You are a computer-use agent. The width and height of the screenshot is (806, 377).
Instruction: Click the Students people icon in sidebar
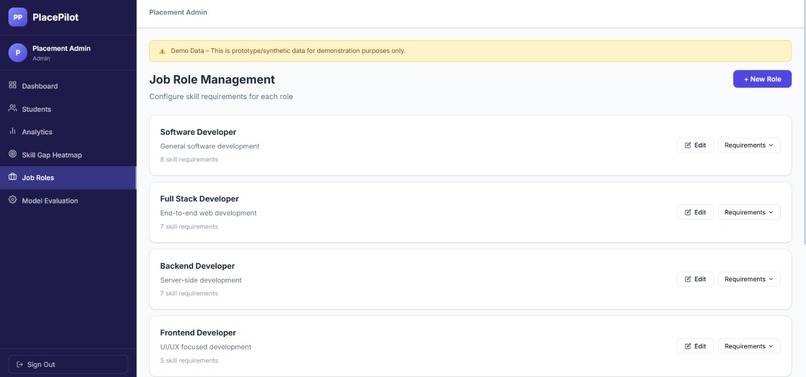pos(13,109)
